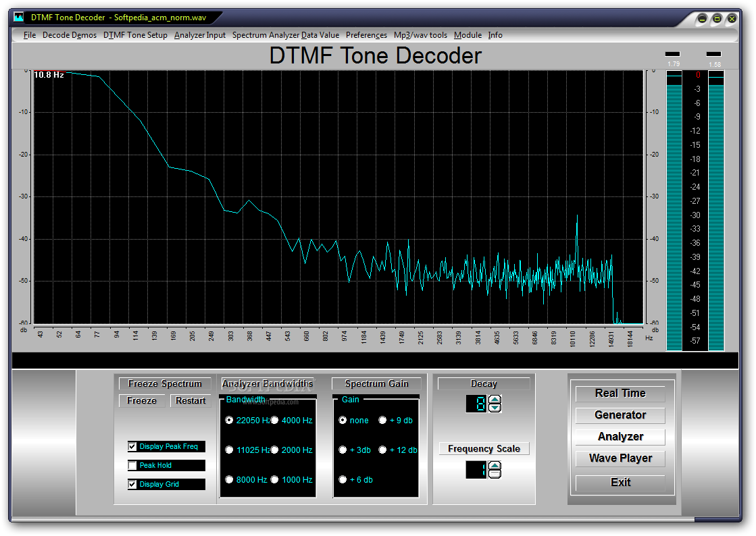Click the Frequency Scale value display
Viewport: 756px width, 536px height.
pos(478,470)
